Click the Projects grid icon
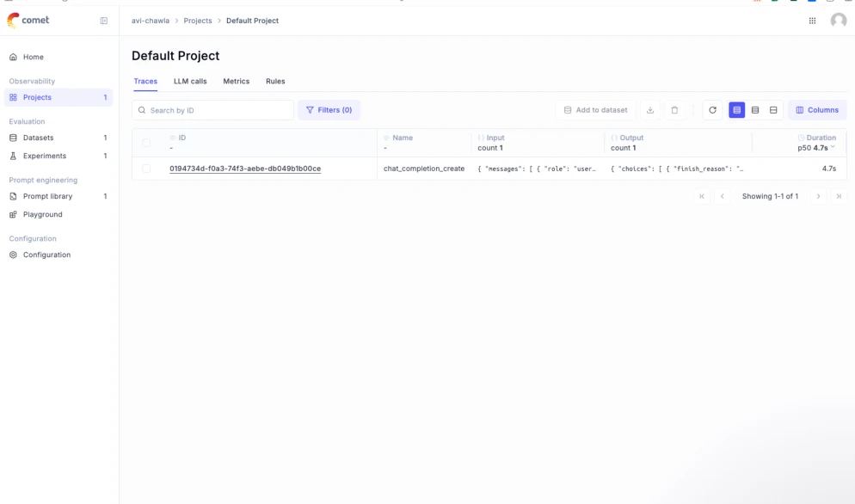Image resolution: width=855 pixels, height=504 pixels. click(x=13, y=97)
